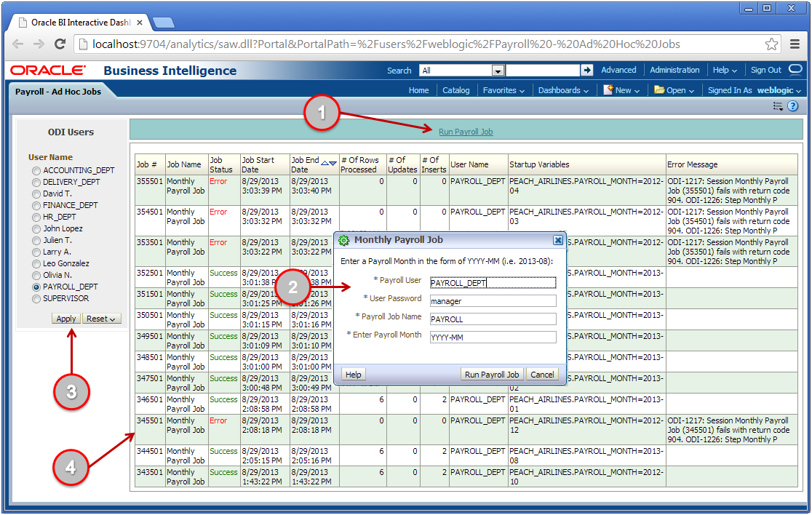
Task: Click the Apply button below the user list
Action: (x=66, y=318)
